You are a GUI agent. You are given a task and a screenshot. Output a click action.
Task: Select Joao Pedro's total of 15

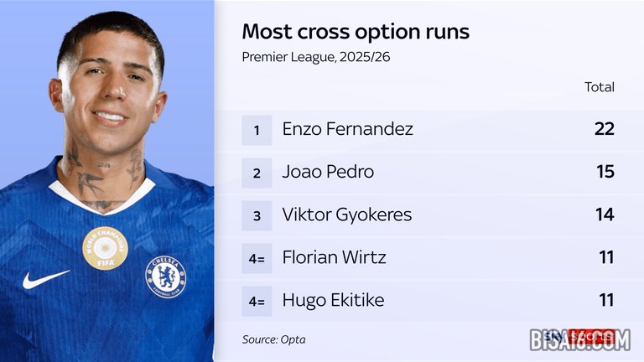coord(605,173)
